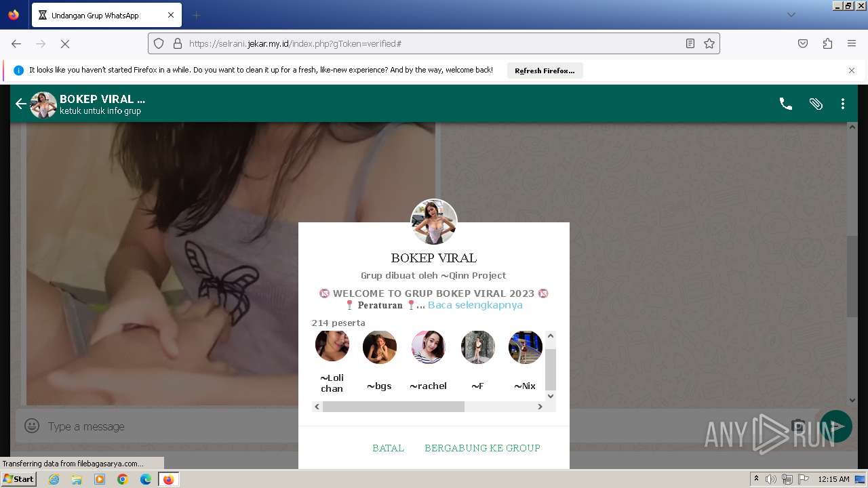The width and height of the screenshot is (868, 488).
Task: Click the Refresh Firefox button
Action: coord(545,70)
